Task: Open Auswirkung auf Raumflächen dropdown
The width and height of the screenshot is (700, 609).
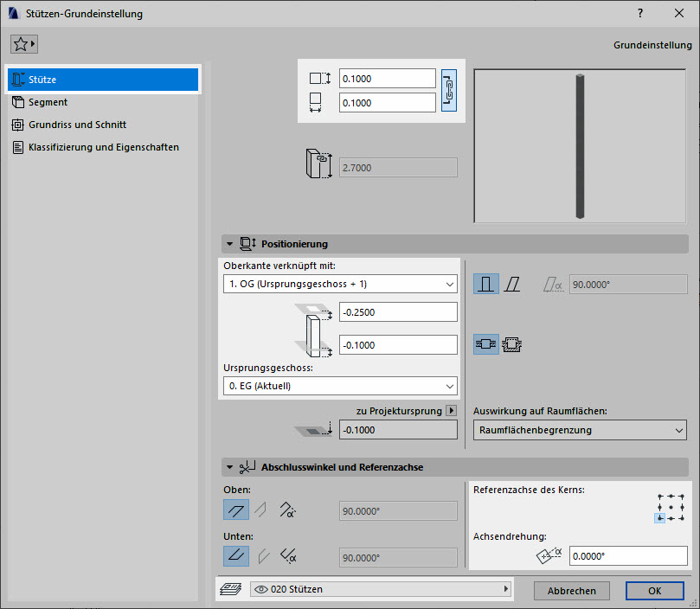Action: point(580,430)
